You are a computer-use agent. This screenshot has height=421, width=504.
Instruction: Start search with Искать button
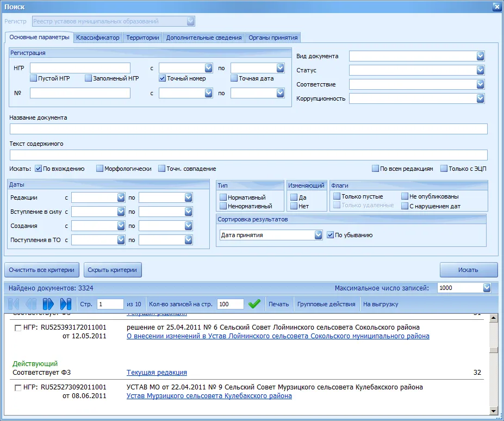pyautogui.click(x=468, y=270)
